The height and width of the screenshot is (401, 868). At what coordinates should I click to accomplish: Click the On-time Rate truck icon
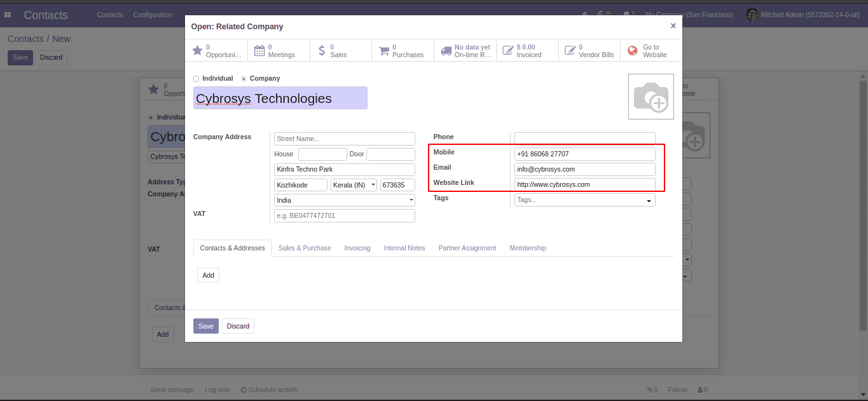445,51
